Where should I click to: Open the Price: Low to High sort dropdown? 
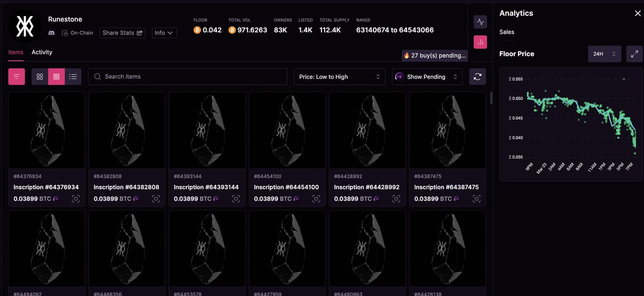pyautogui.click(x=340, y=77)
